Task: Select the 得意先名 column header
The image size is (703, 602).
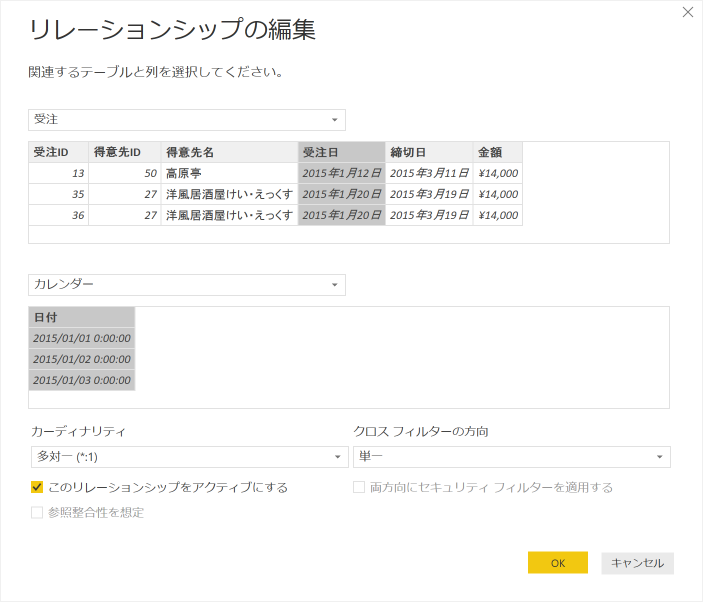Action: click(229, 152)
